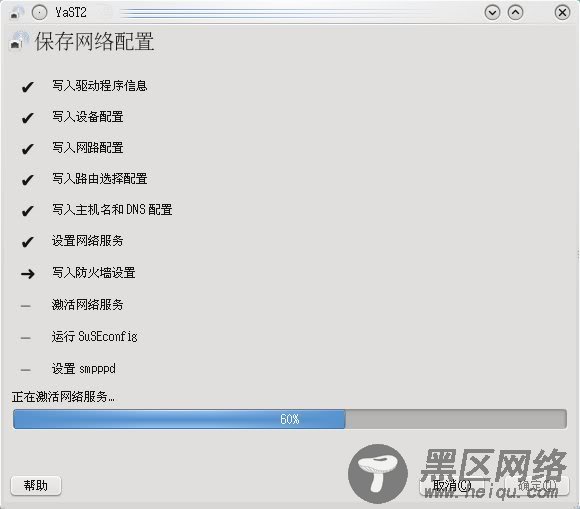Select the text 设置 smpppd

84,369
